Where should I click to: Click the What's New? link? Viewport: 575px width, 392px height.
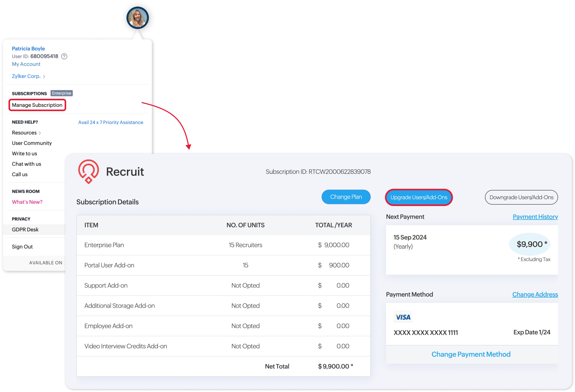coord(27,202)
